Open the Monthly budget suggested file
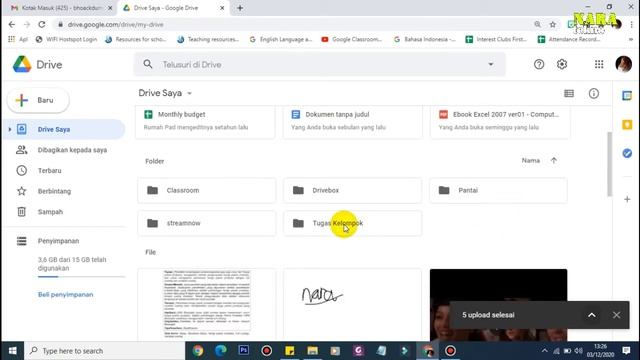 (205, 122)
